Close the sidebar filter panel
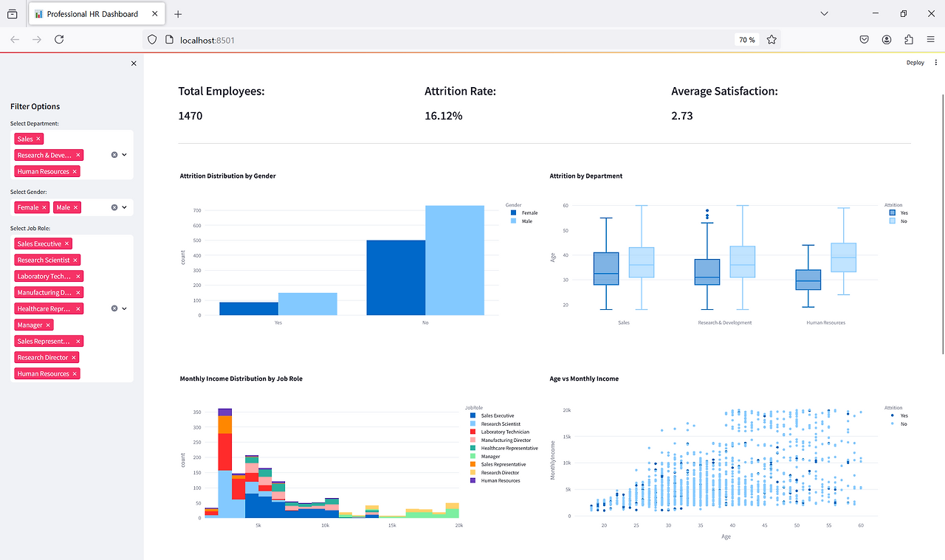Screen dimensions: 945x560 (x=134, y=63)
